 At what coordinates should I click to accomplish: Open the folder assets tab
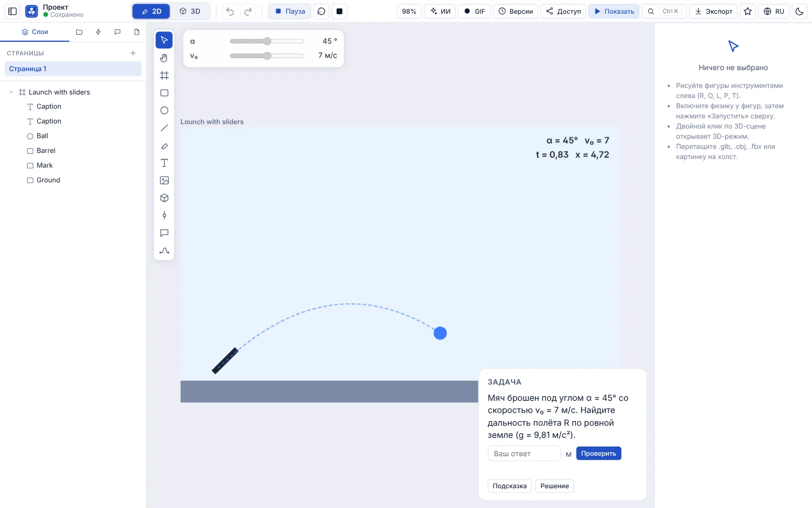79,32
